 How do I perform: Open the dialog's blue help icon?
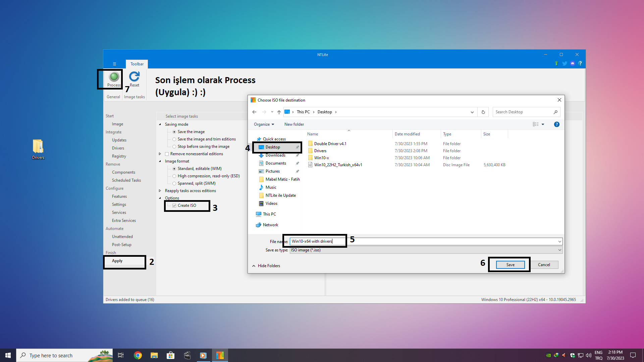(556, 124)
